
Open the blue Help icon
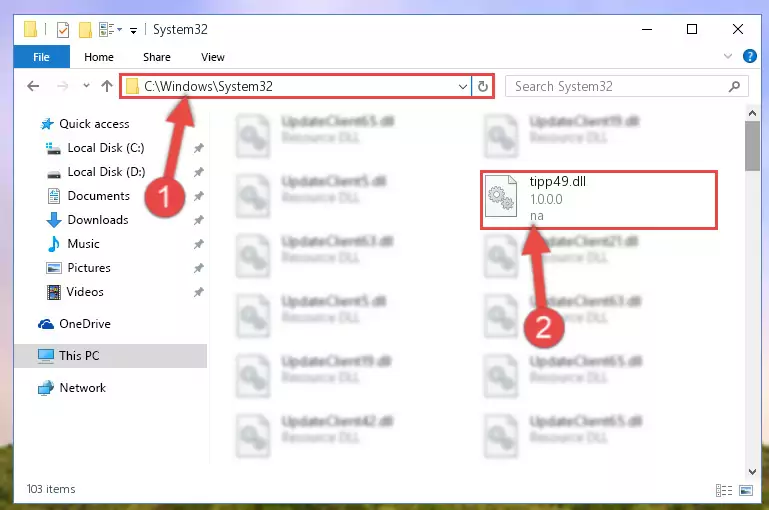[749, 56]
